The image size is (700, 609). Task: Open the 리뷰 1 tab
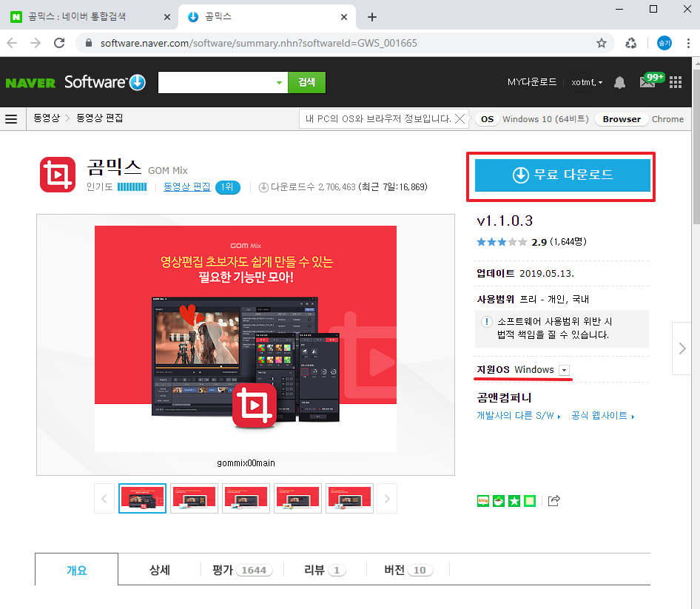pyautogui.click(x=325, y=571)
